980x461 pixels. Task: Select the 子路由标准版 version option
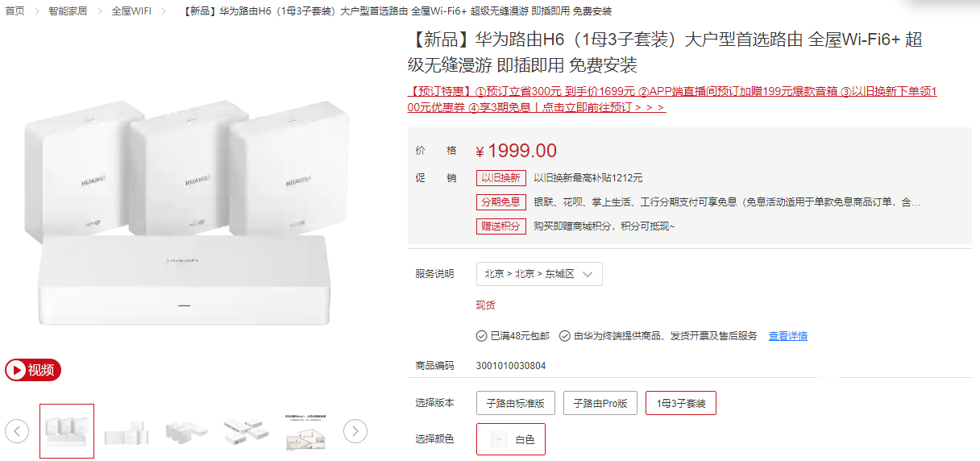tap(516, 403)
